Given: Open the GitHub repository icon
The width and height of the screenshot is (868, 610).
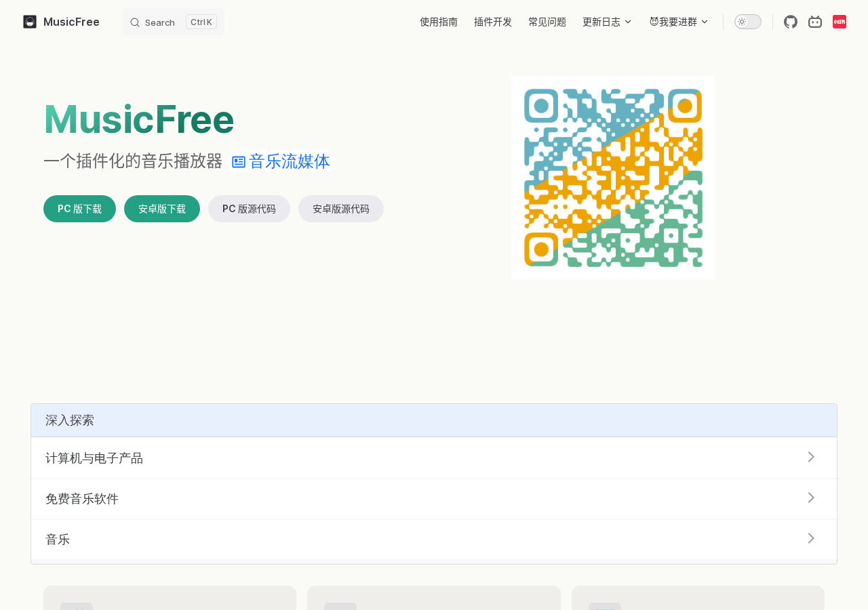Looking at the screenshot, I should tap(791, 22).
